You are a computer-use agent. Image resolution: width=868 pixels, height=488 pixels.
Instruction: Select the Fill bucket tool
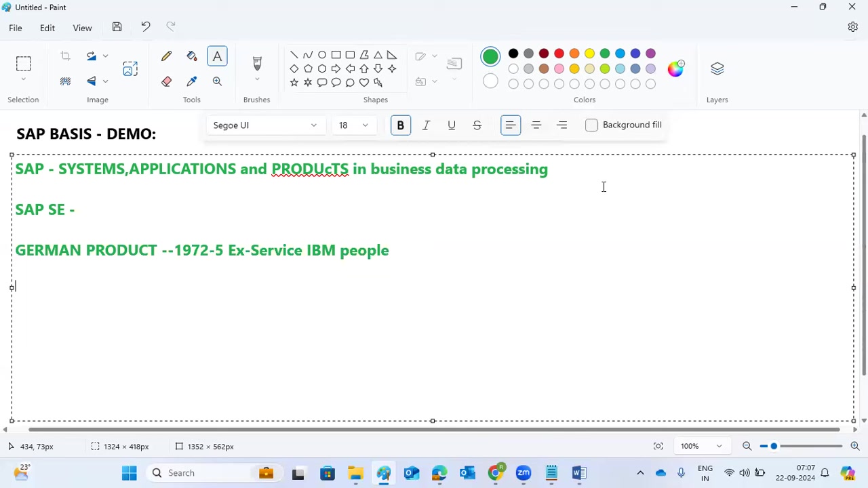(x=192, y=56)
